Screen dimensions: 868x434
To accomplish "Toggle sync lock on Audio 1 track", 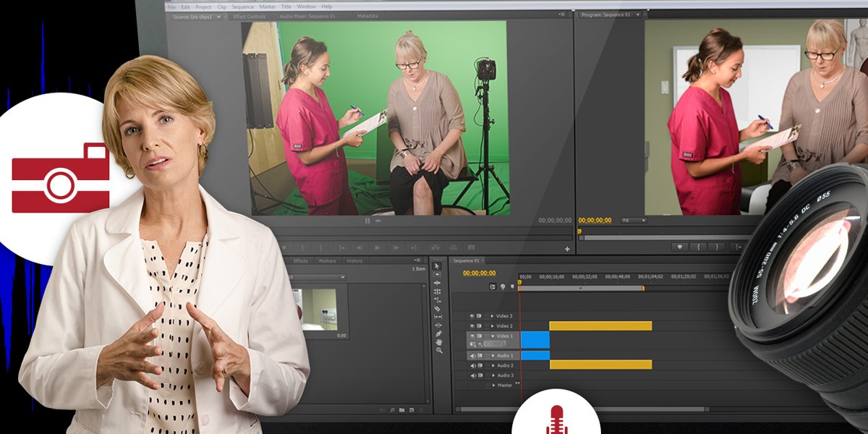I will (480, 356).
